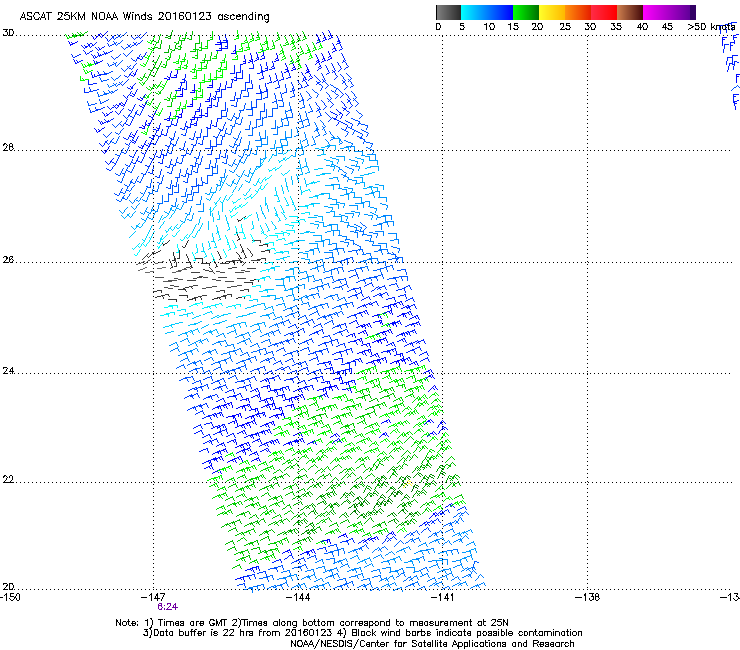
Task: Click the note line starting '3)Data buffer is 22 hrs'
Action: coord(362,633)
